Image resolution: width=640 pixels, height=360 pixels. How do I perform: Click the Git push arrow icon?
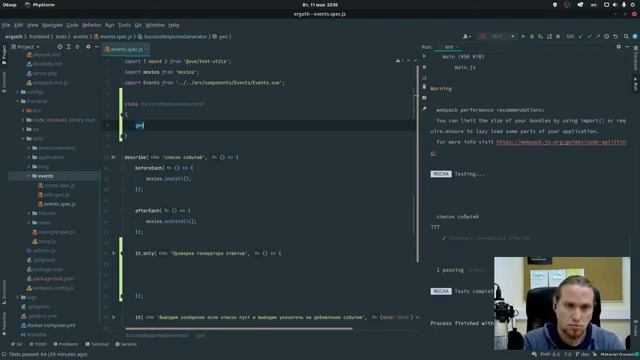598,36
